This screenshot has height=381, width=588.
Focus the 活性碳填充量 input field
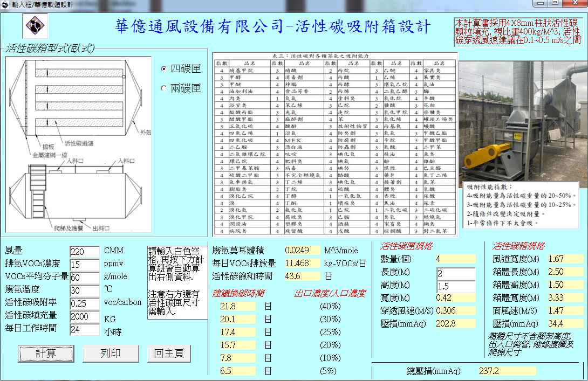(x=84, y=316)
